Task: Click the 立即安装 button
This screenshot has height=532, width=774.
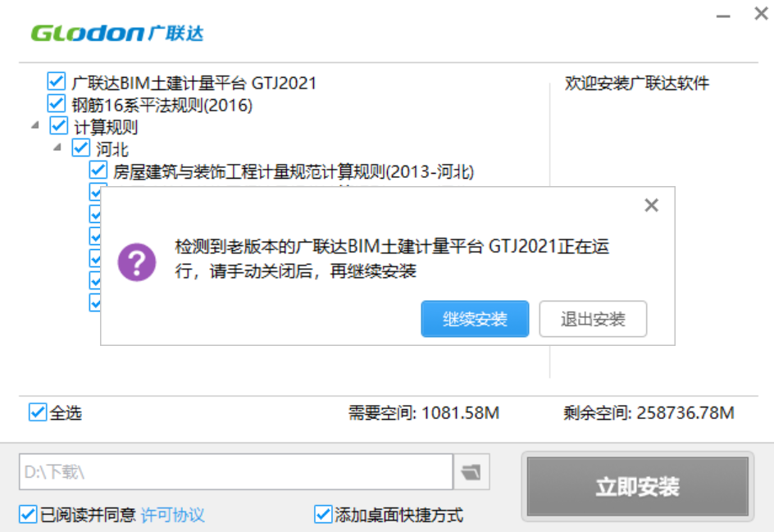Action: coord(637,487)
